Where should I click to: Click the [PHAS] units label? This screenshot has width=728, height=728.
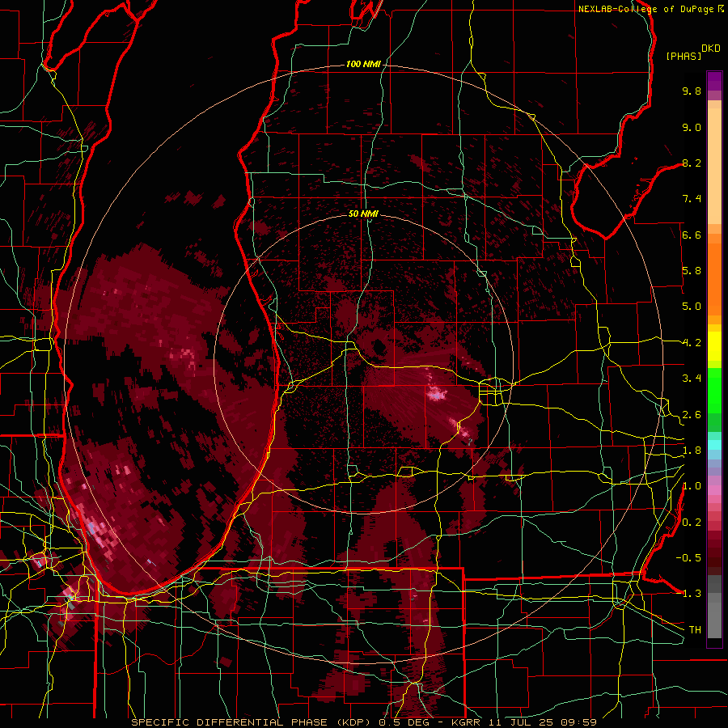pos(684,57)
